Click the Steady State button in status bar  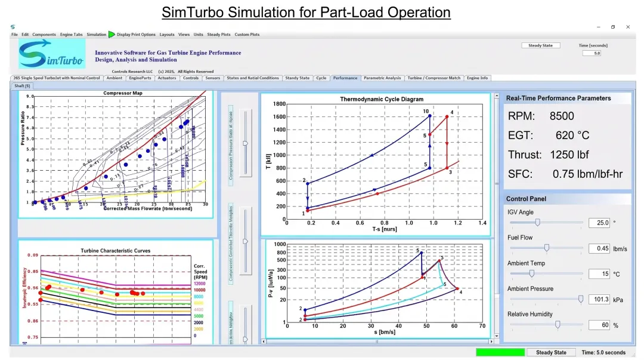(551, 353)
